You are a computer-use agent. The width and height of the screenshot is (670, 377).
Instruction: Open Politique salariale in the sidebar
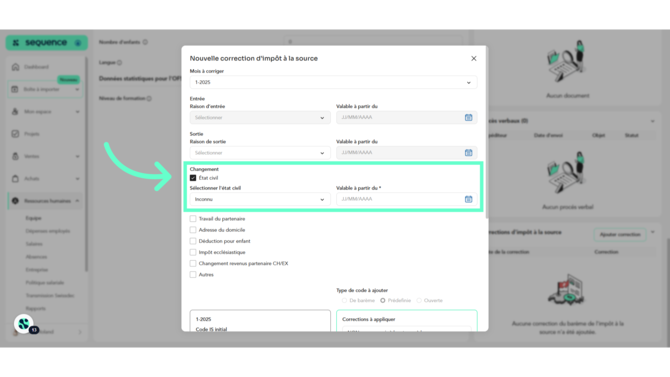(44, 283)
